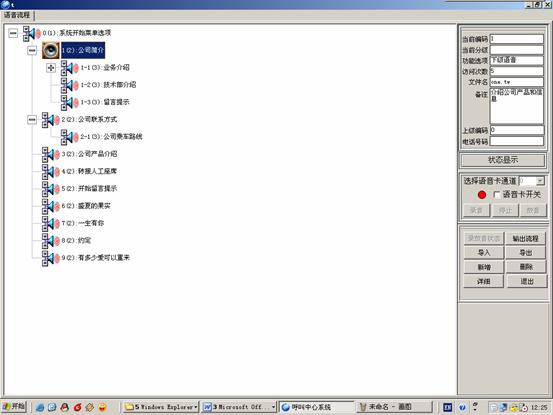Screen dimensions: 553x415
Task: Switch to the 语音流程 tab
Action: [x=17, y=15]
